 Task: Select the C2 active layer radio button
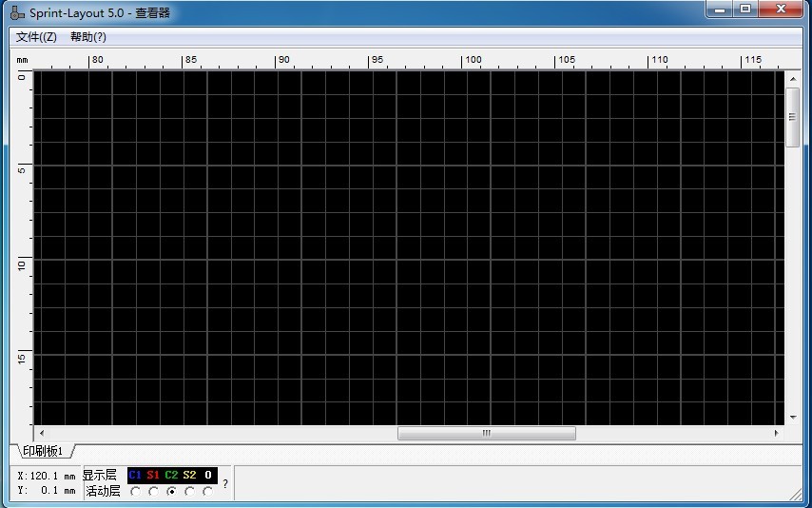(171, 492)
